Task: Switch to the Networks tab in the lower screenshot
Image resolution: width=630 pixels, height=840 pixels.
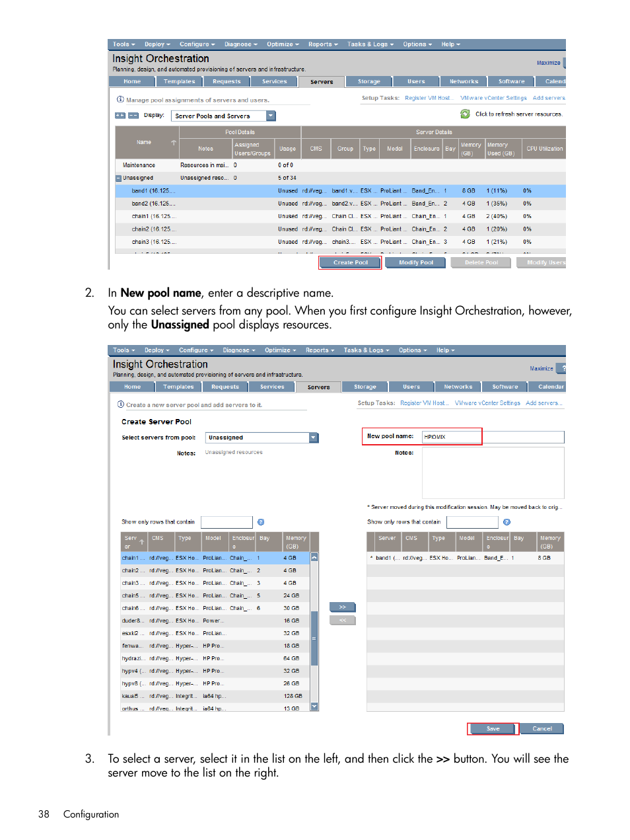Action: (458, 387)
